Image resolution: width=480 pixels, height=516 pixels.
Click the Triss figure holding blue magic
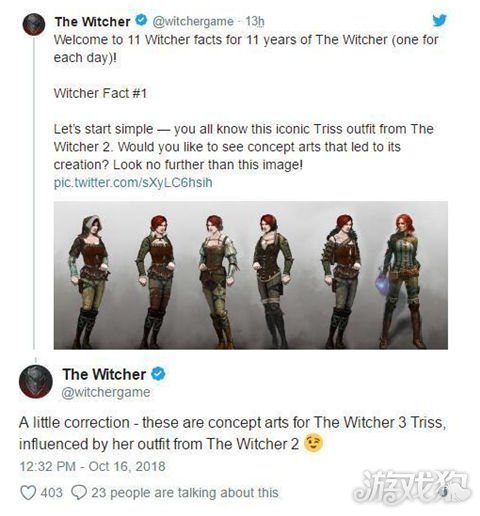(401, 281)
